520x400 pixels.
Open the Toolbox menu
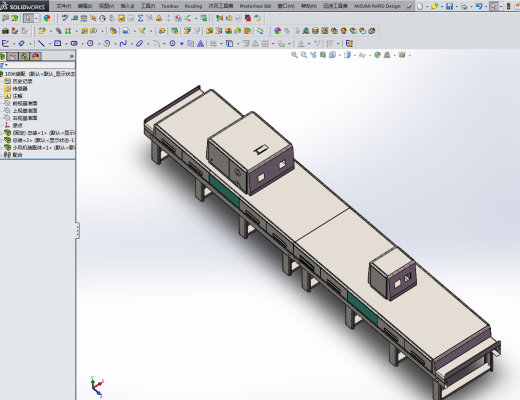(x=170, y=6)
